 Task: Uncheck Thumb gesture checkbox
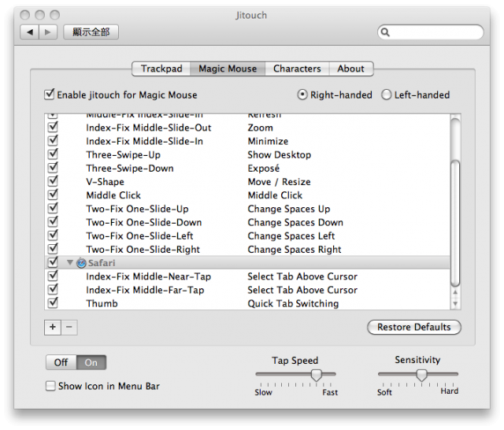pos(53,303)
